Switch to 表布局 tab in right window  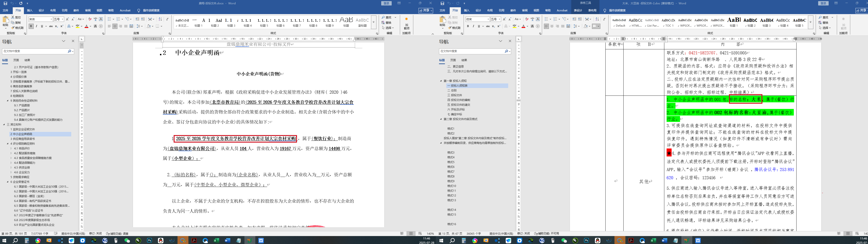coord(592,10)
